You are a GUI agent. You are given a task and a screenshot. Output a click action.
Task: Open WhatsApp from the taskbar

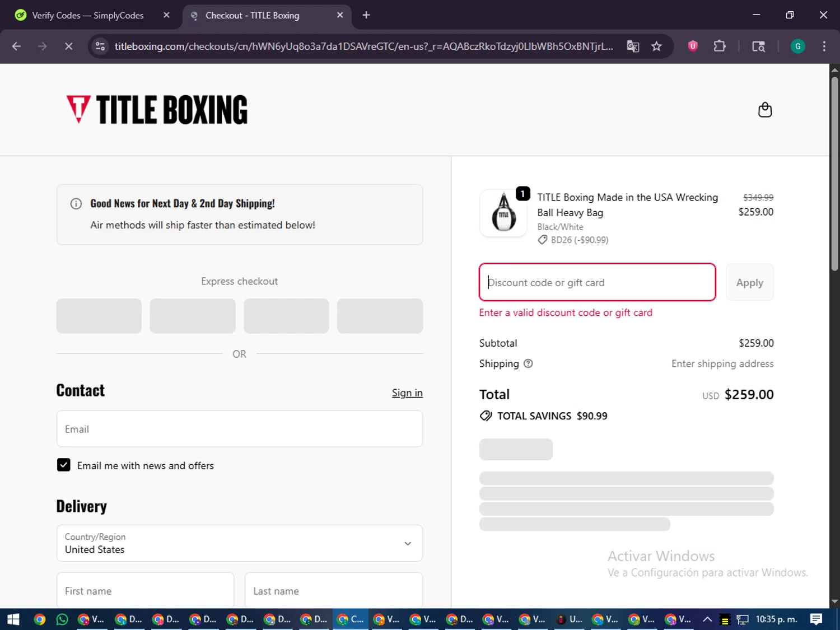[x=62, y=619]
